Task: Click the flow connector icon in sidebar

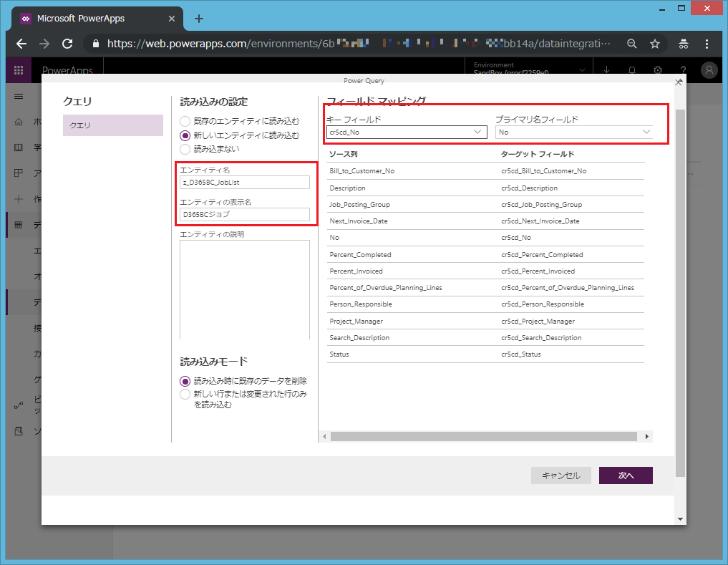Action: (19, 405)
